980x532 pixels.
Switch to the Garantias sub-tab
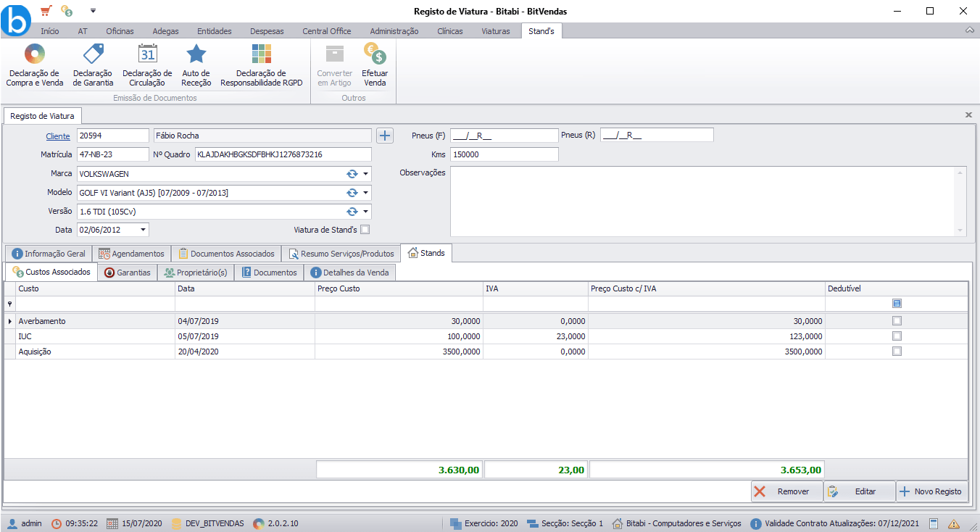tap(128, 273)
